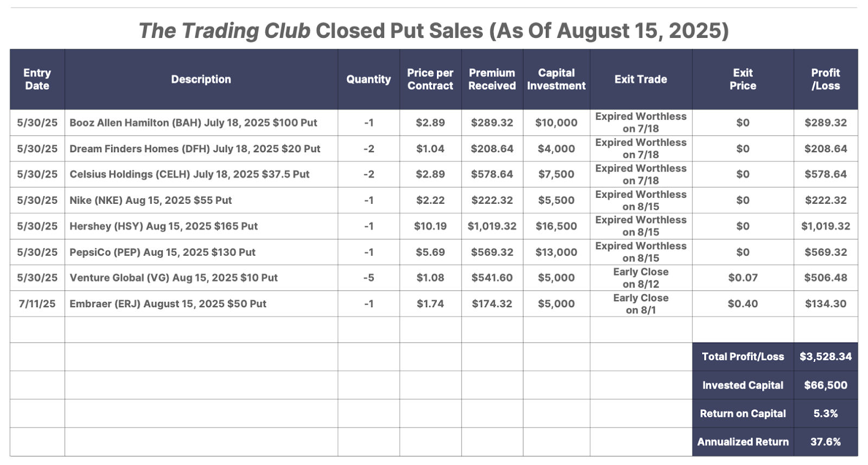Select the Profit/Loss column header
Viewport: 868px width, 465px height.
tap(826, 79)
